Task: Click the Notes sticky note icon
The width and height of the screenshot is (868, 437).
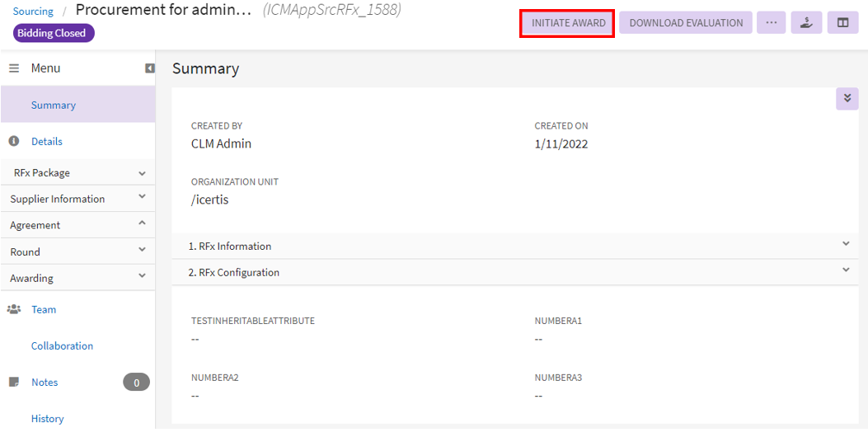Action: click(14, 383)
